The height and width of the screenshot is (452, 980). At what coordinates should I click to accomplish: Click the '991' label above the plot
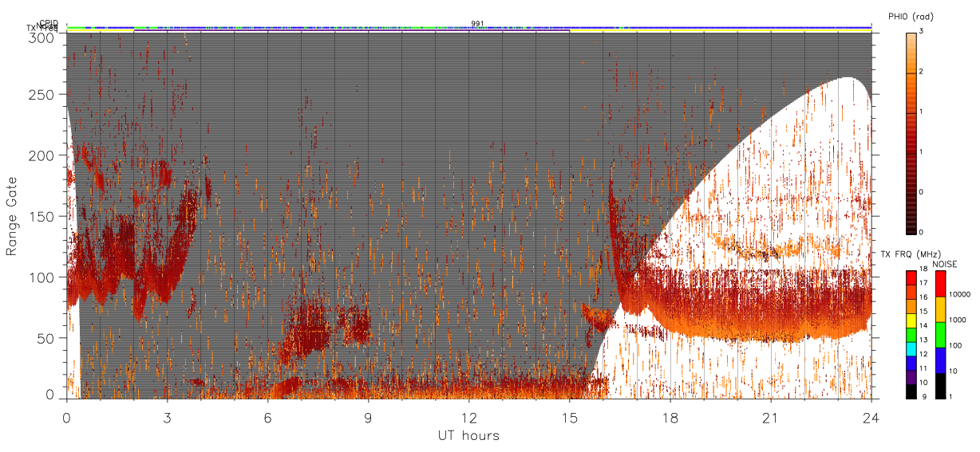tap(477, 23)
